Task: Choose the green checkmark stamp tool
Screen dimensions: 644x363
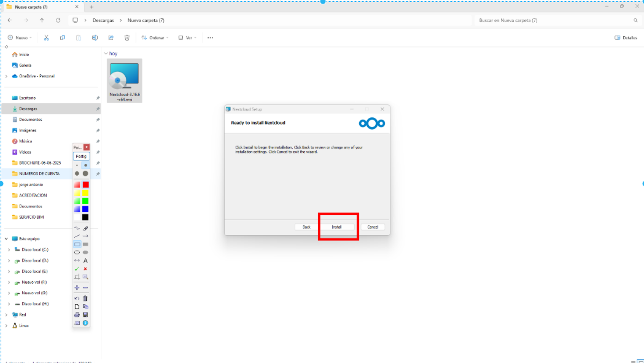Action: click(x=77, y=268)
